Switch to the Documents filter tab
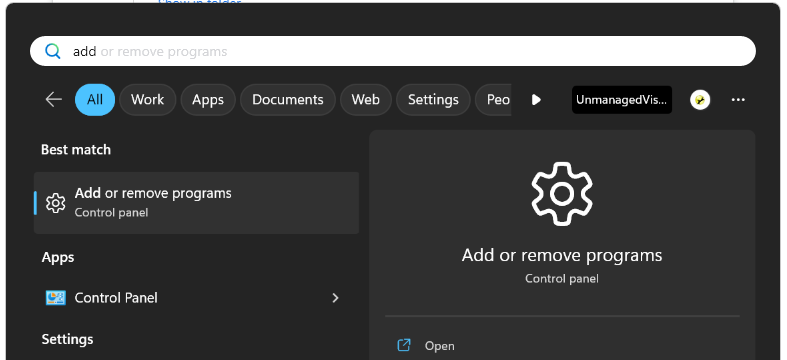This screenshot has width=787, height=360. coord(288,100)
